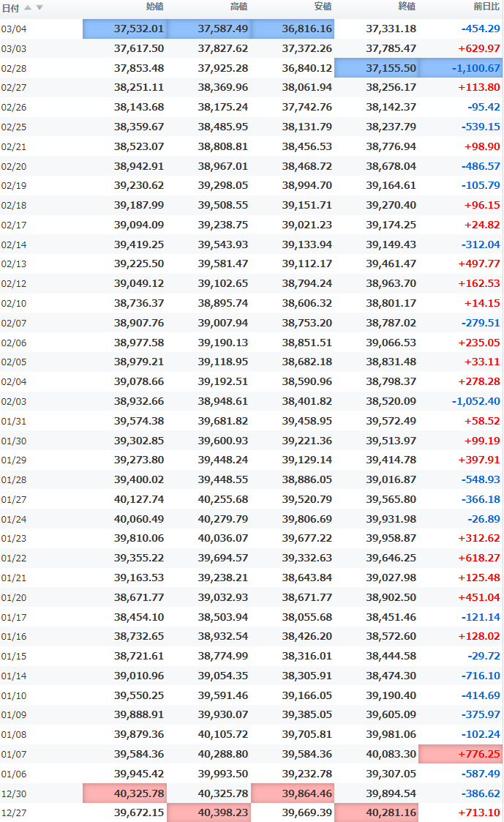Image resolution: width=504 pixels, height=822 pixels.
Task: Click the 終値 column header
Action: [x=407, y=7]
